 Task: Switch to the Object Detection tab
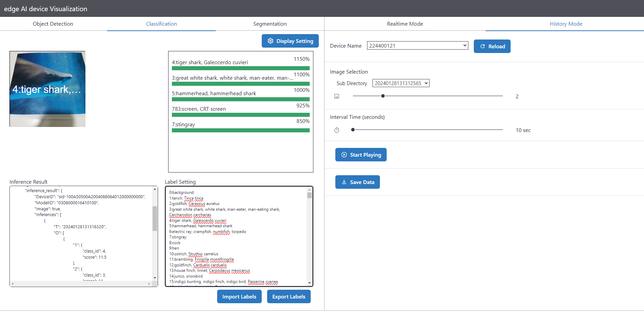pyautogui.click(x=53, y=24)
